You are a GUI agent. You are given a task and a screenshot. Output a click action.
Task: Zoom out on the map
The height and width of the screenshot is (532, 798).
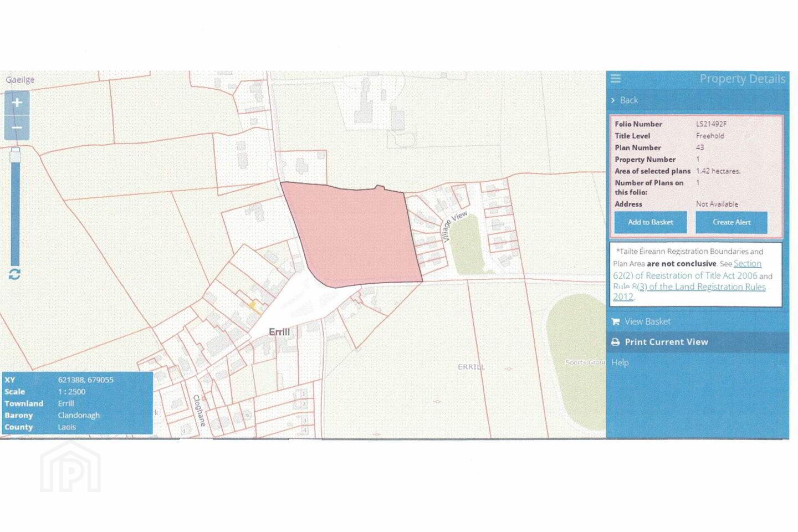coord(17,128)
